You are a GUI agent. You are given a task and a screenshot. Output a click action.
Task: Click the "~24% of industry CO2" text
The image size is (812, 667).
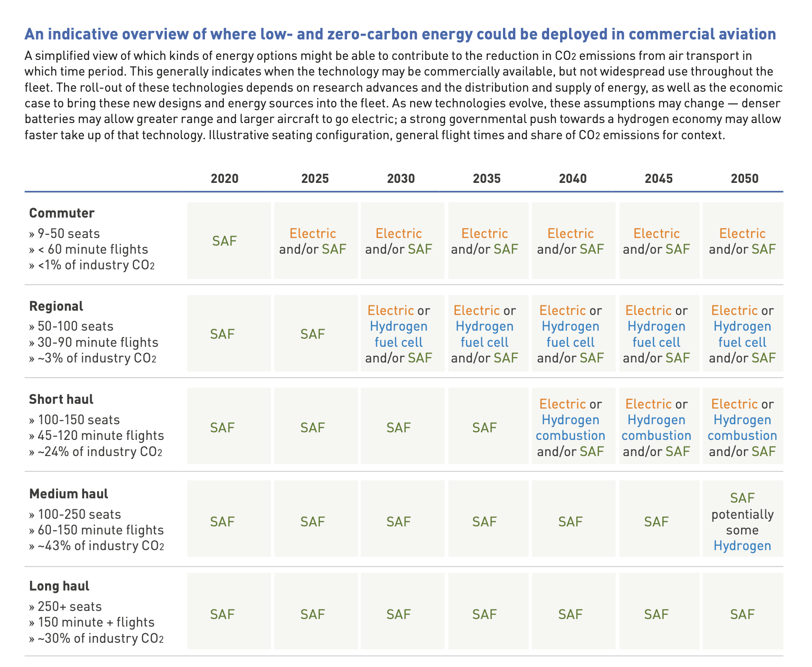[96, 451]
